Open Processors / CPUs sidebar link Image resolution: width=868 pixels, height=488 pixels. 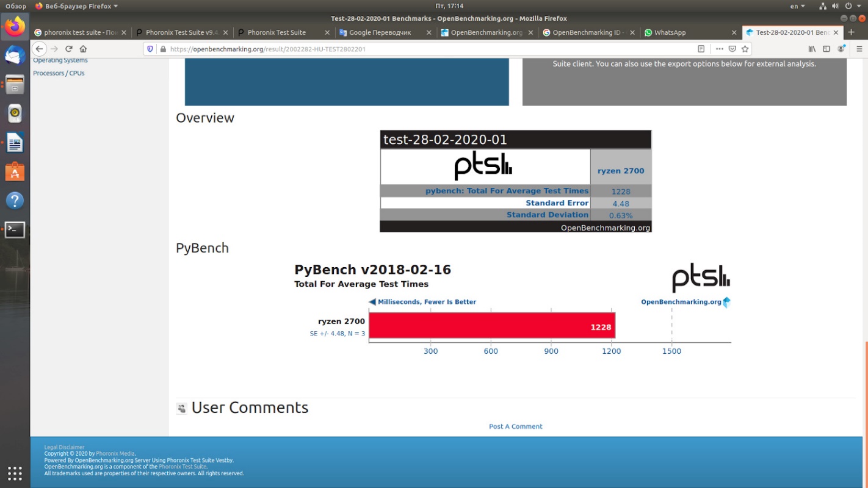pos(59,73)
